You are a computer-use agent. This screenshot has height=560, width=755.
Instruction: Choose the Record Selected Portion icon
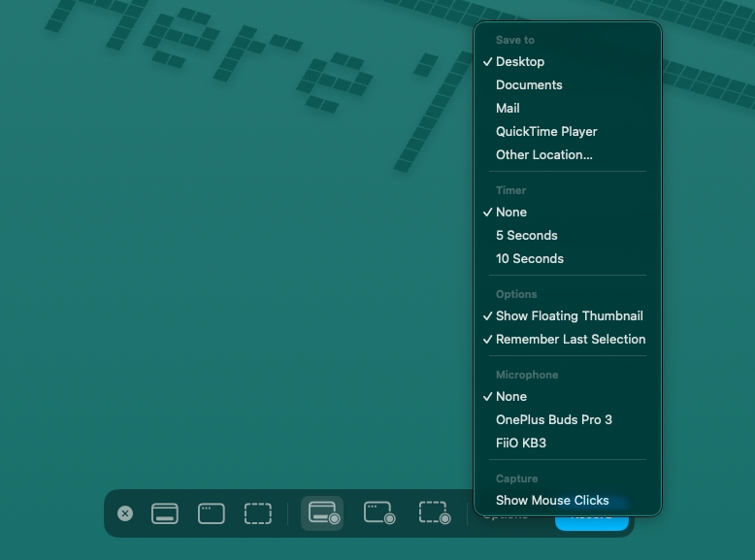pyautogui.click(x=433, y=513)
